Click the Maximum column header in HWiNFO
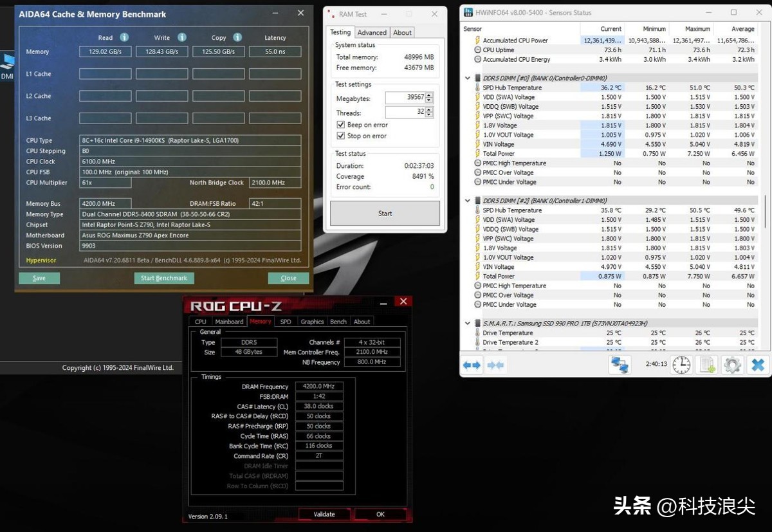 pos(691,29)
